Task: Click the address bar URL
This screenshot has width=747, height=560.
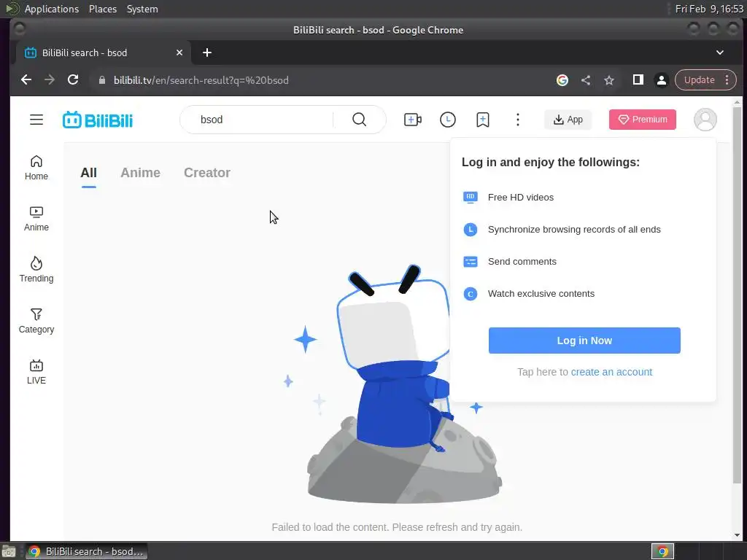Action: 201,80
